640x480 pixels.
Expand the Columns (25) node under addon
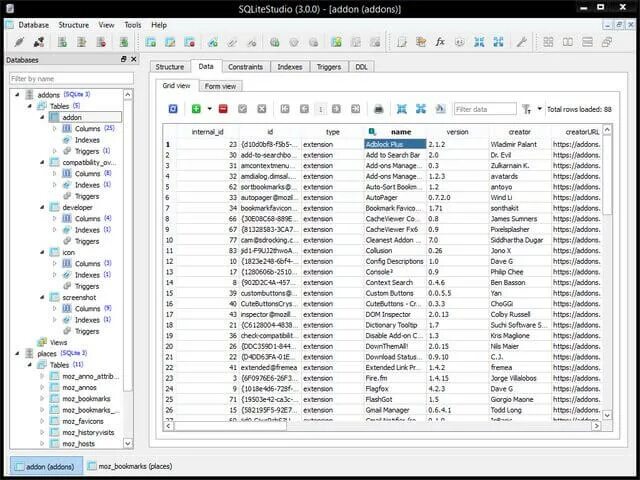pyautogui.click(x=55, y=129)
